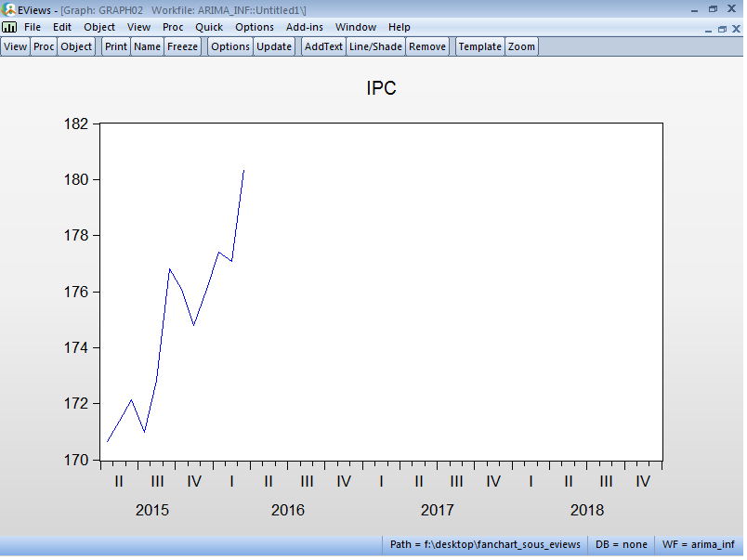
Task: Open the File menu
Action: [x=33, y=27]
